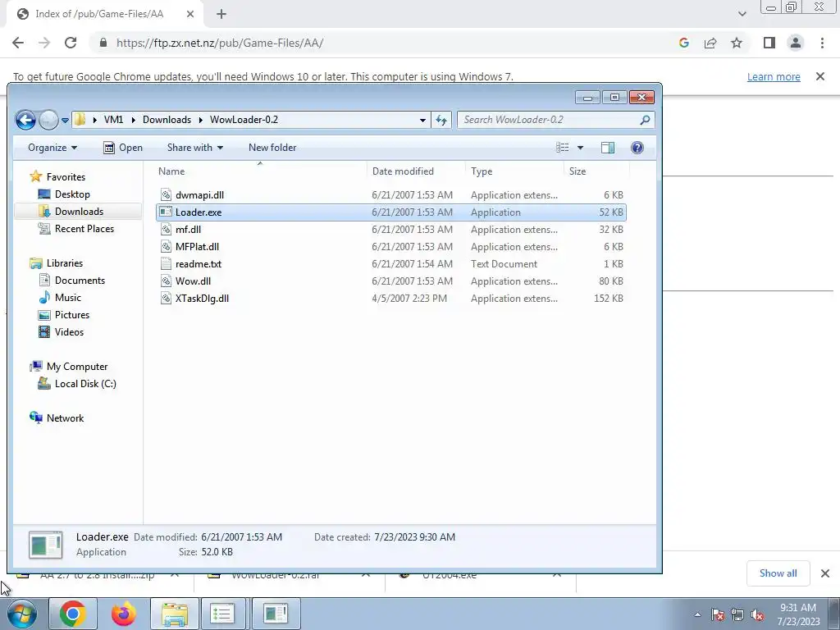Screen dimensions: 840x630
Task: Open Chrome tab search dropdown
Action: point(742,14)
